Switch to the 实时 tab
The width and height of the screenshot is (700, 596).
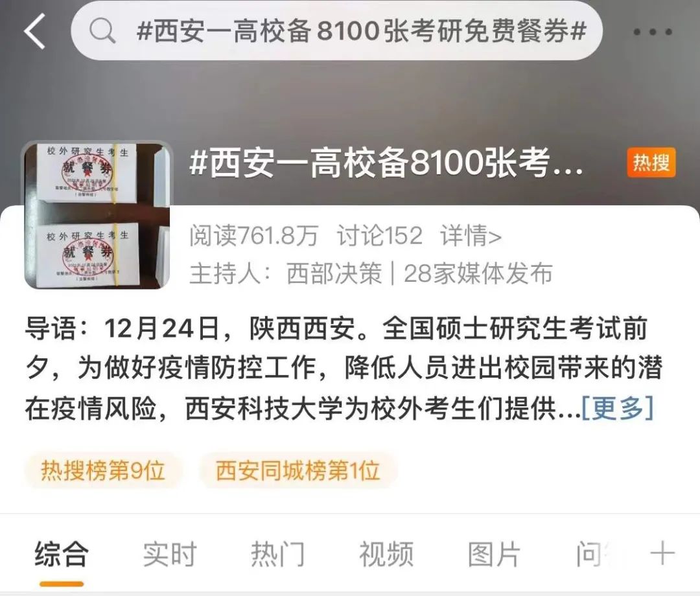click(x=170, y=554)
